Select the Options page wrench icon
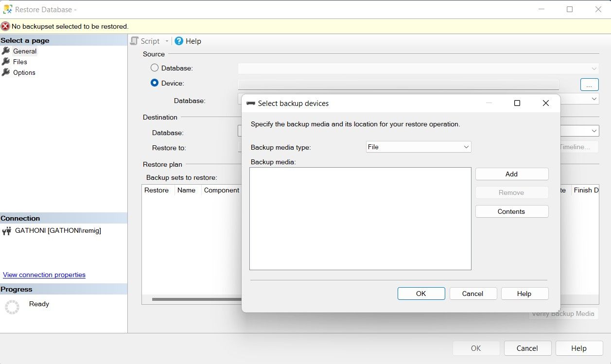The image size is (611, 364). [x=6, y=72]
